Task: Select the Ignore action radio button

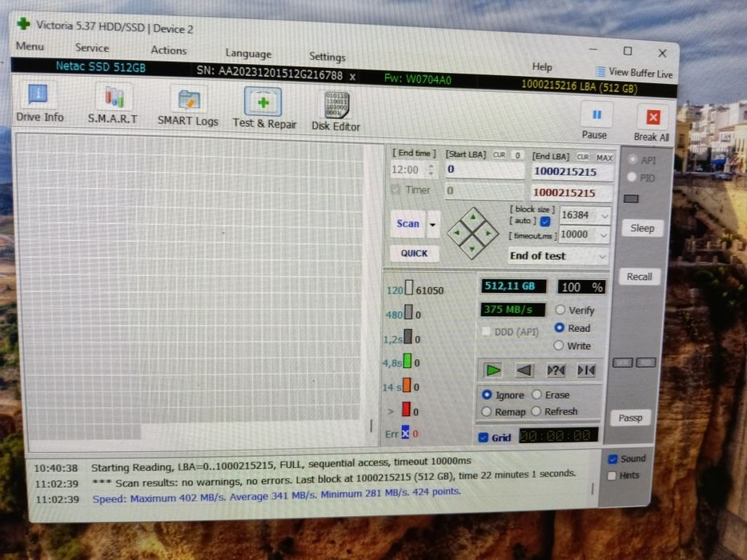Action: point(487,394)
